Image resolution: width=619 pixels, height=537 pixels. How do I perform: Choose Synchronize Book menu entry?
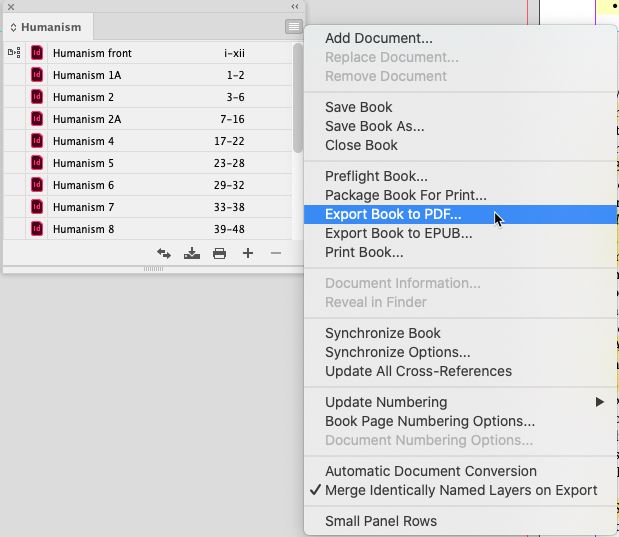point(461,333)
